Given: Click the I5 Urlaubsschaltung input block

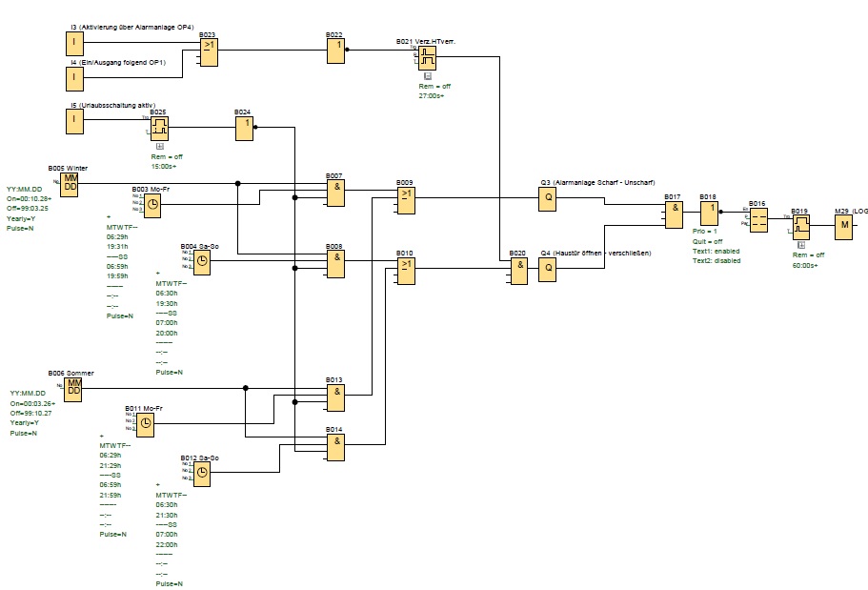Looking at the screenshot, I should pyautogui.click(x=74, y=121).
